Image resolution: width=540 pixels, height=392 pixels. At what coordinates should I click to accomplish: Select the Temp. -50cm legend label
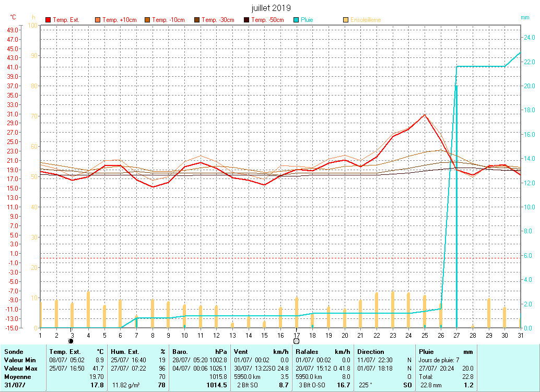(267, 20)
